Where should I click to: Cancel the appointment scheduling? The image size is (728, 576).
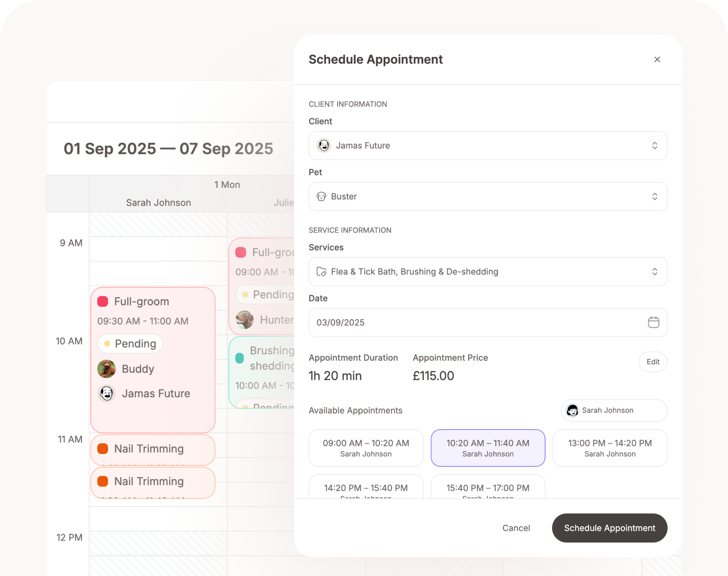[516, 528]
